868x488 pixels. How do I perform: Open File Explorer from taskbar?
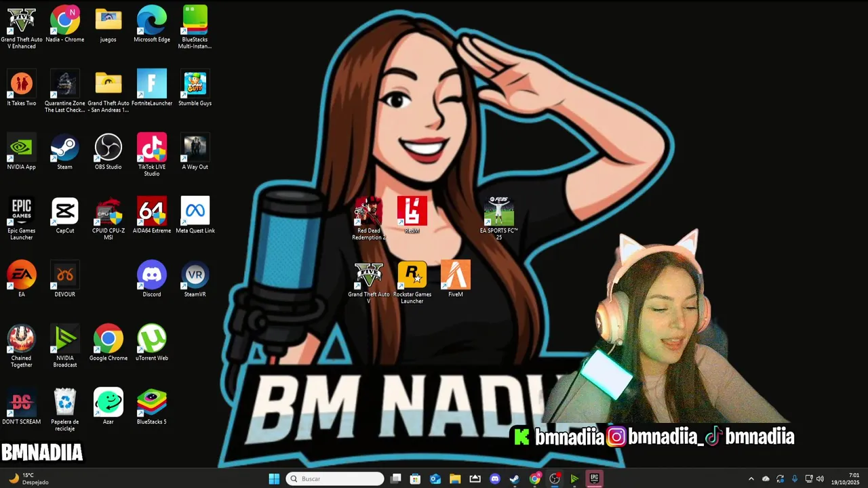click(455, 479)
